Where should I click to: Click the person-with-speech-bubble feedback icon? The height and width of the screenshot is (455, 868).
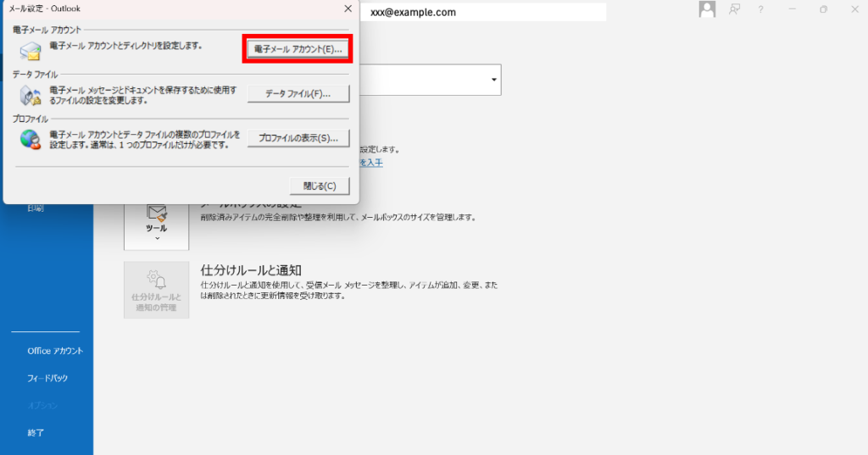click(x=734, y=9)
